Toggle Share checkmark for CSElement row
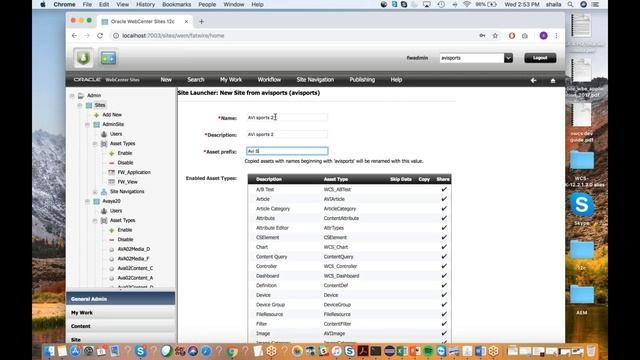The height and width of the screenshot is (360, 640). coord(444,237)
